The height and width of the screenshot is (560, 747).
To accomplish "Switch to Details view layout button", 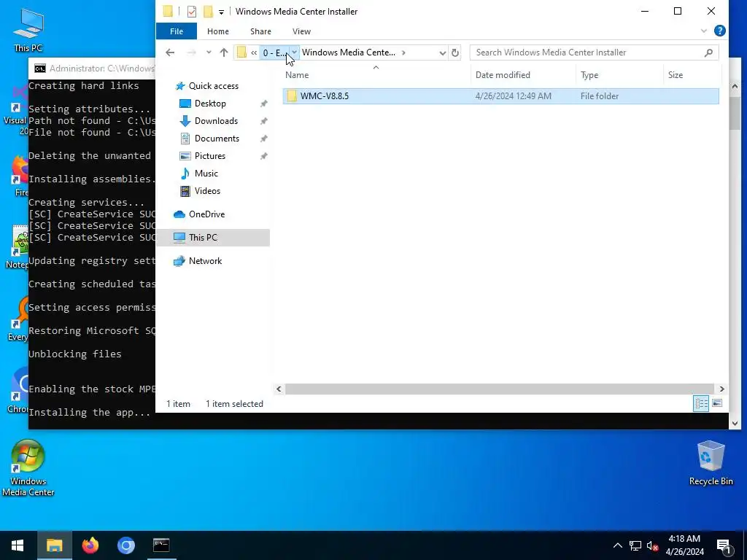I will [701, 404].
